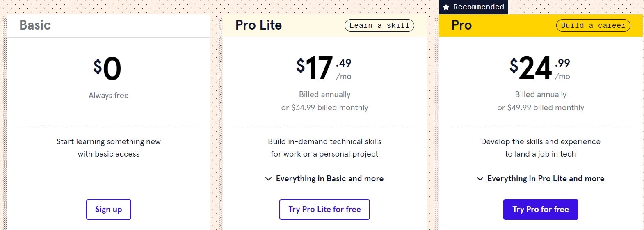Click the $24.99 per month price

(539, 68)
